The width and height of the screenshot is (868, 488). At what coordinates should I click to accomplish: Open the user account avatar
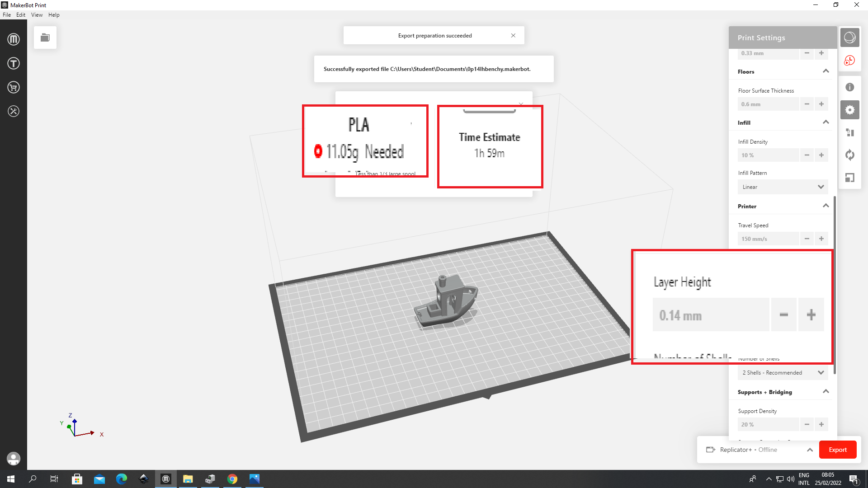[x=14, y=459]
